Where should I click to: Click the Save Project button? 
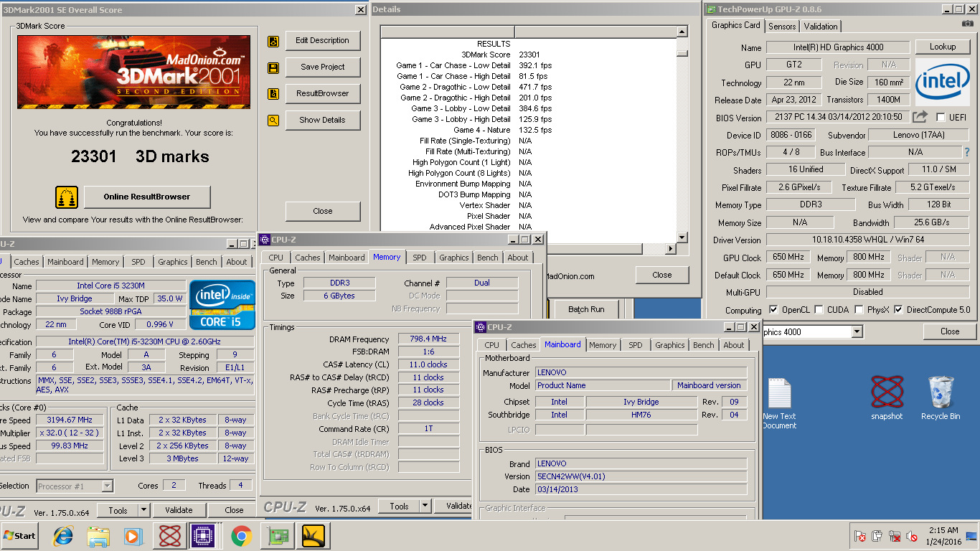tap(323, 67)
